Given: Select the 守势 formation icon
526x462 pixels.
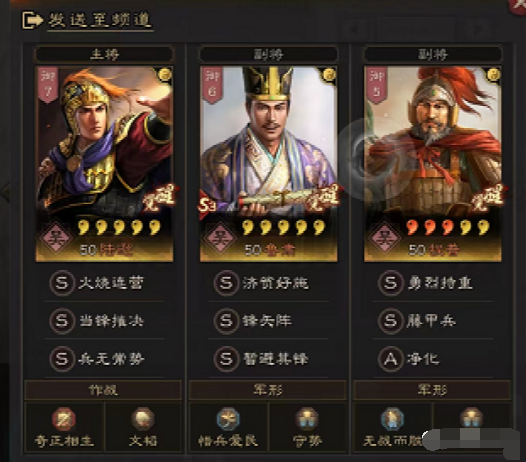Looking at the screenshot, I should point(307,419).
